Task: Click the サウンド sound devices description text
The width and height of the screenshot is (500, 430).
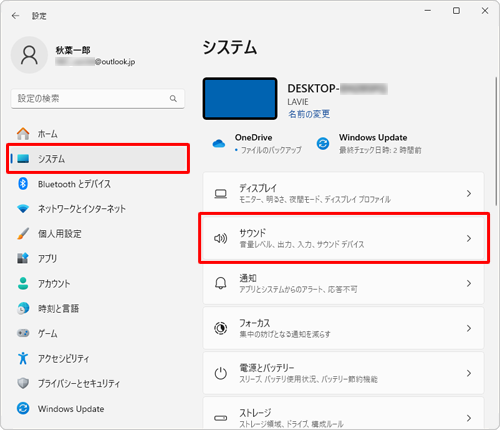Action: point(302,245)
